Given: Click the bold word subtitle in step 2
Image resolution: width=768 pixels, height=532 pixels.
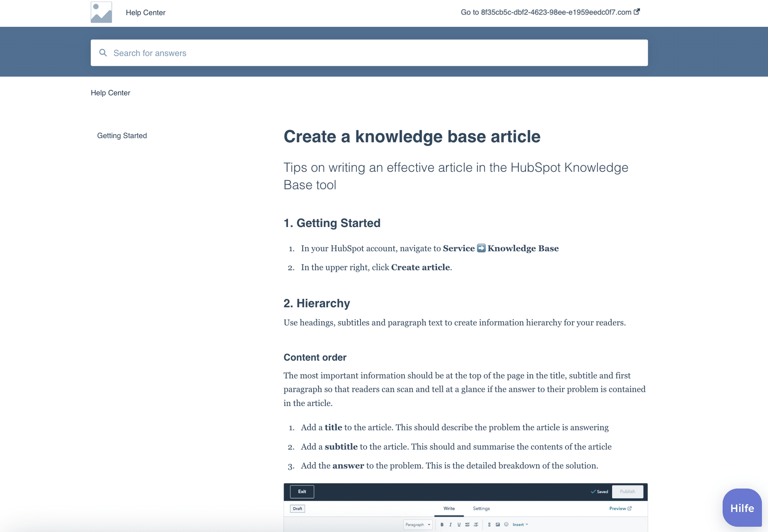Looking at the screenshot, I should 341,447.
